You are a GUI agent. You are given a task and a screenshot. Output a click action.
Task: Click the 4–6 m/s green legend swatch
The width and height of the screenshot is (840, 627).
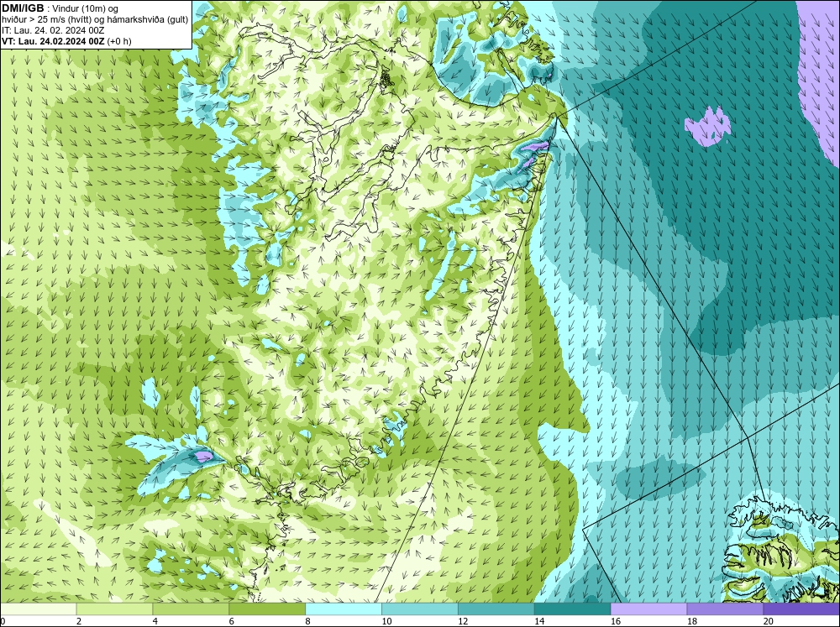click(191, 609)
